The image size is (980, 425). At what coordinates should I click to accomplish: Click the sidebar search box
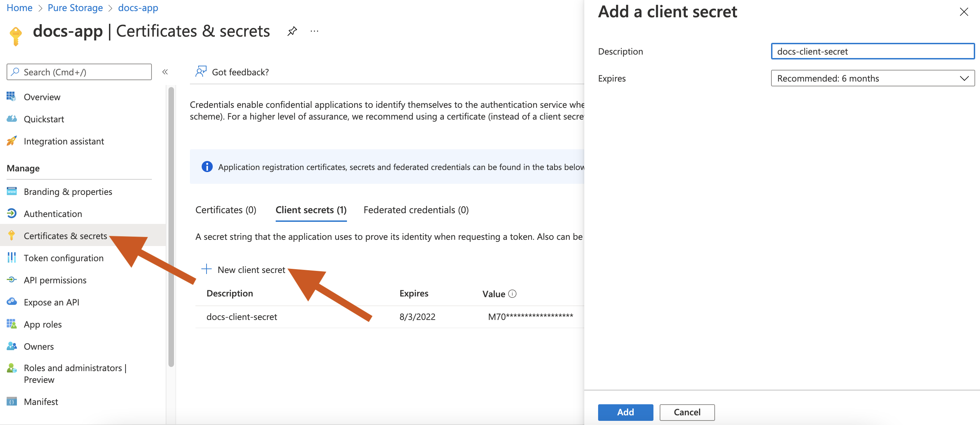[x=79, y=72]
